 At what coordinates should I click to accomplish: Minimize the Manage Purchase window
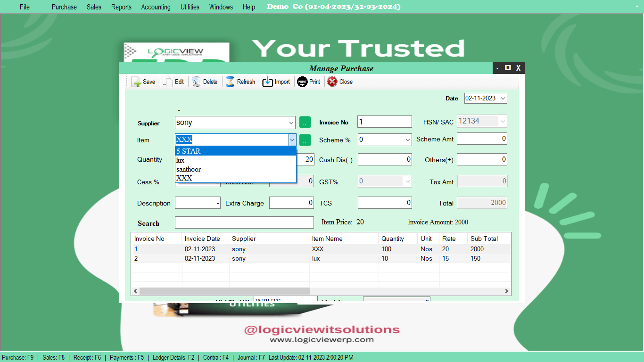(497, 68)
